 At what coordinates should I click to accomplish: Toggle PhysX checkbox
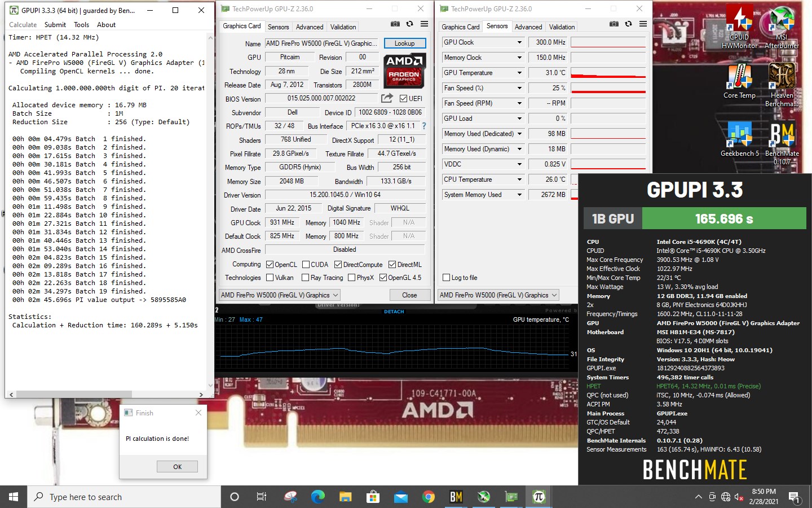[351, 277]
